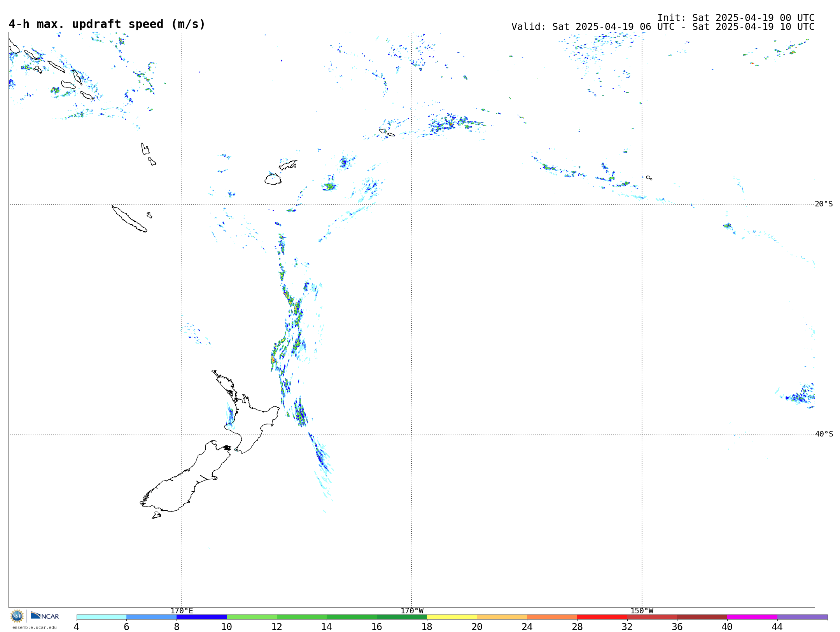
Task: Click the colorbar tick label 20
Action: coord(477,627)
